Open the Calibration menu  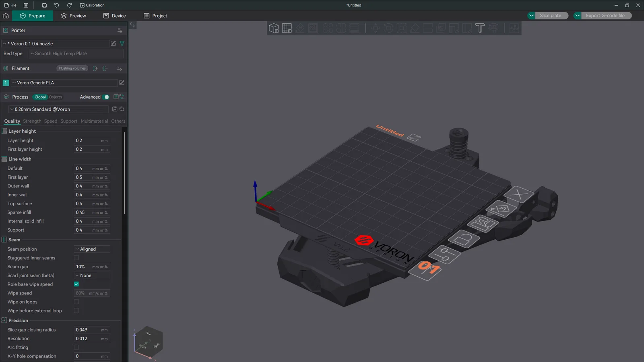(x=92, y=5)
